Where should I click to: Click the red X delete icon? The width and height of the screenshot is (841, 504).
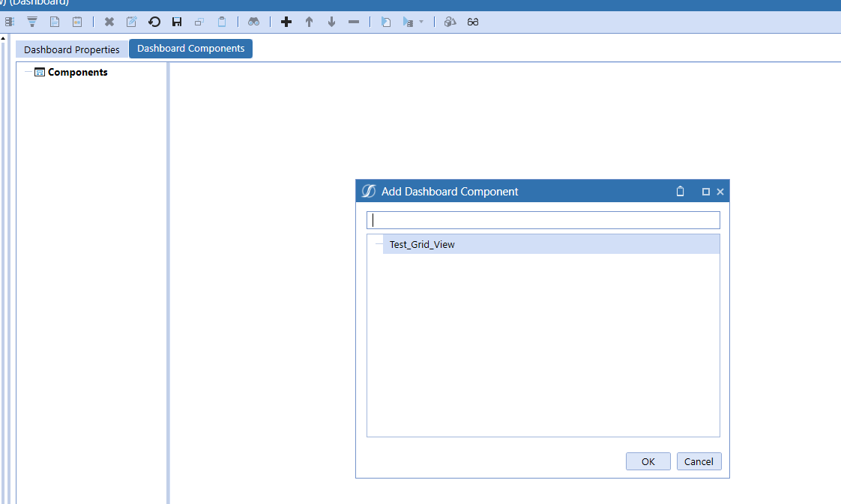(109, 22)
